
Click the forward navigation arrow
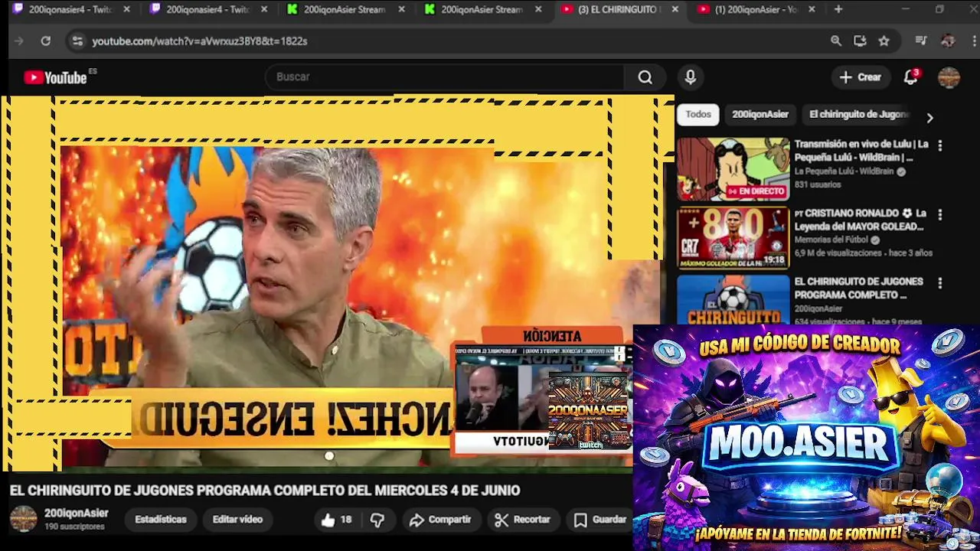19,41
